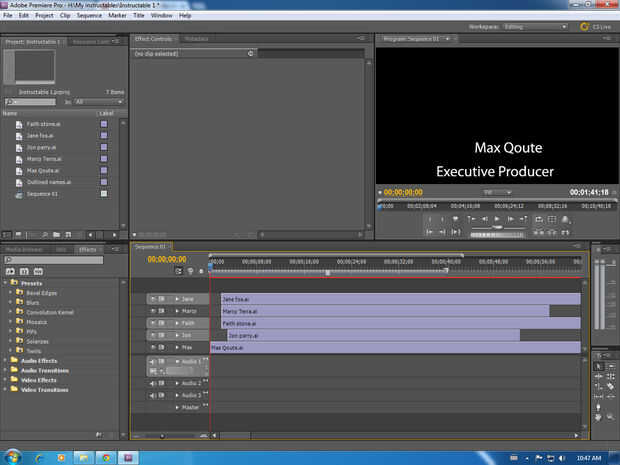
Task: Step forward one frame in Program monitor
Action: pyautogui.click(x=510, y=219)
